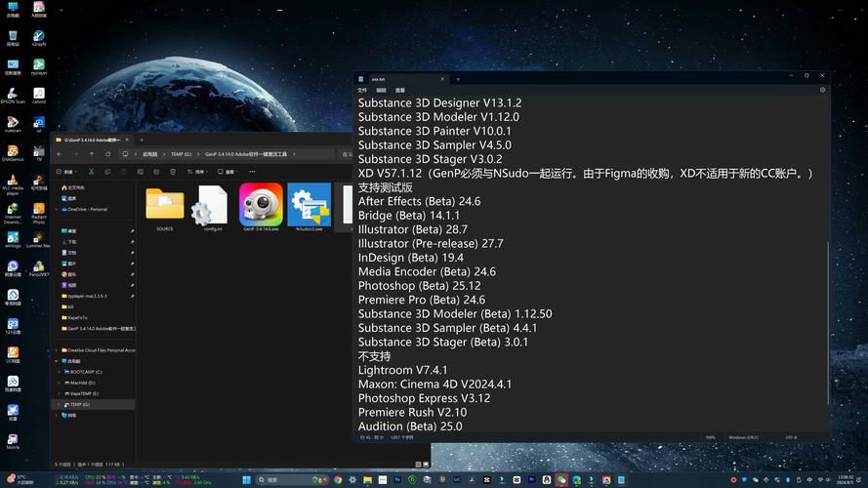
Task: Expand OneDrive - Personal tree node
Action: [x=57, y=209]
